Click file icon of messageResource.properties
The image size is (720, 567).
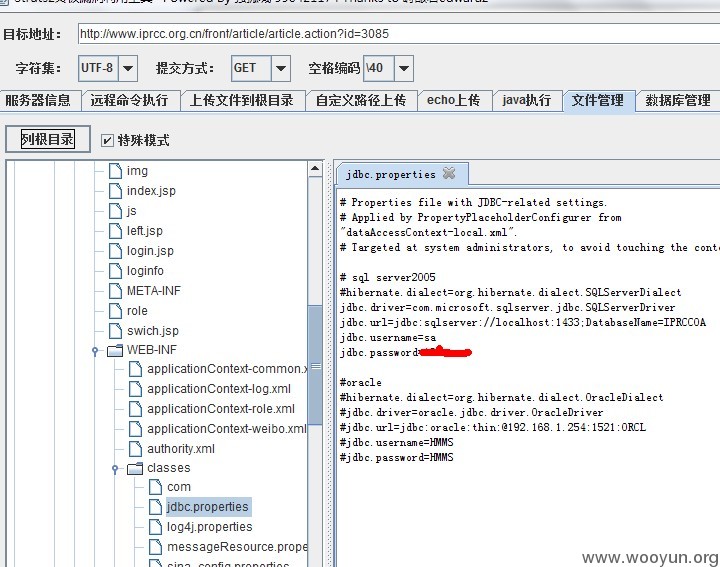coord(156,547)
